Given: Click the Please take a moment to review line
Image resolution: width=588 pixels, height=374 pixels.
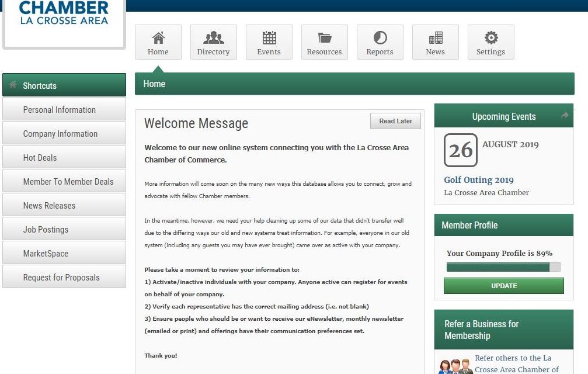Looking at the screenshot, I should point(222,270).
